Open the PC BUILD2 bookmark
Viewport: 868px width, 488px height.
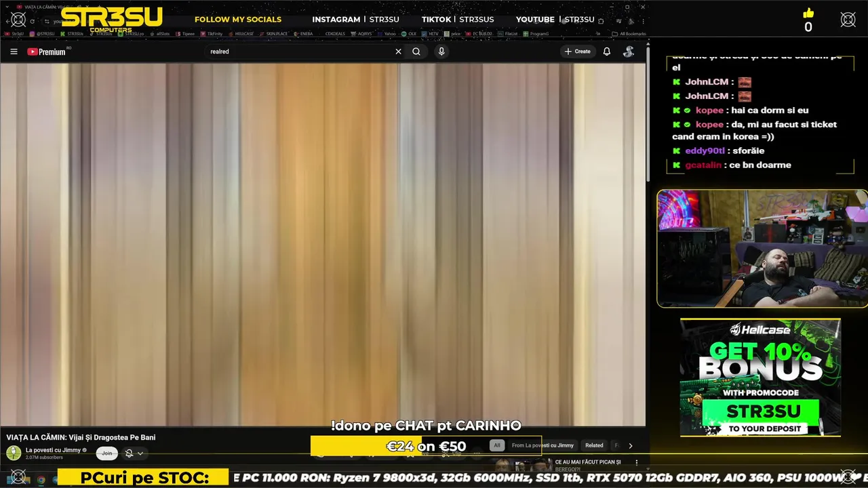tap(479, 33)
